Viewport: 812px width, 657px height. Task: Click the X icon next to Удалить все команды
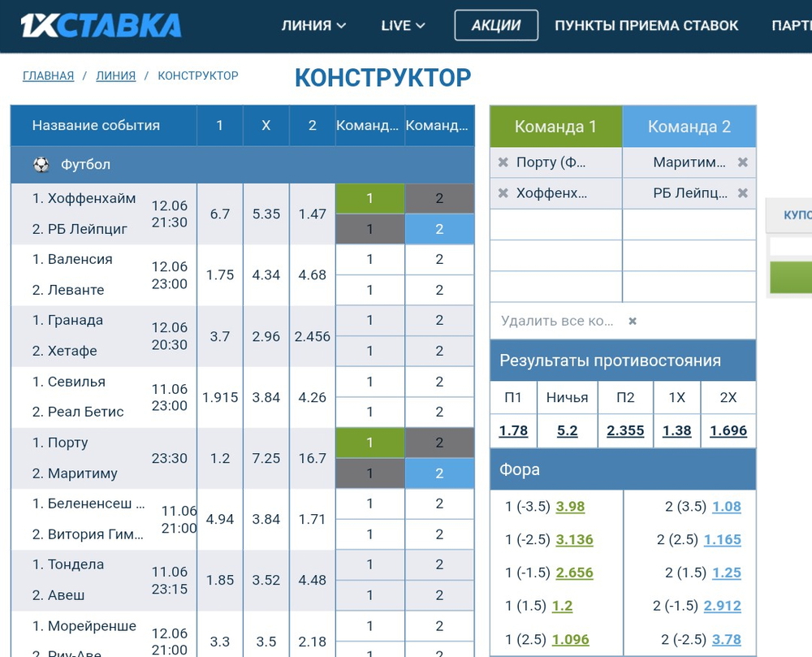(x=632, y=321)
